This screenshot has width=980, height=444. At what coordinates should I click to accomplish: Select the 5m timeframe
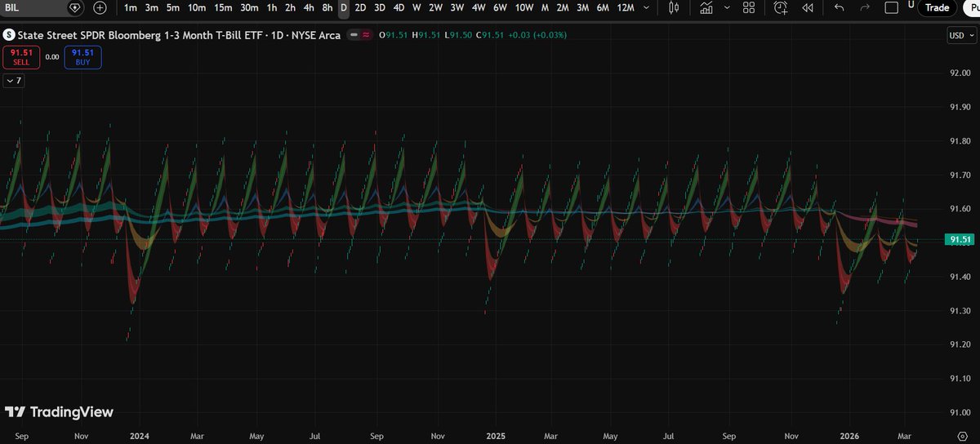click(173, 7)
